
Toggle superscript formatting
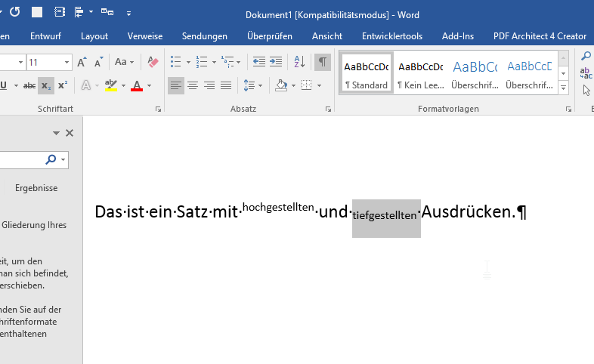click(63, 85)
